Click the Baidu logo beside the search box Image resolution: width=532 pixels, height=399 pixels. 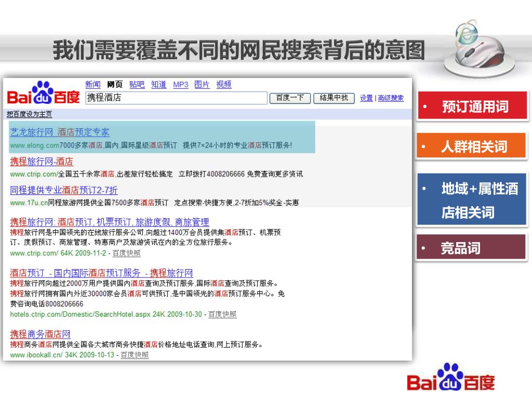[x=43, y=93]
